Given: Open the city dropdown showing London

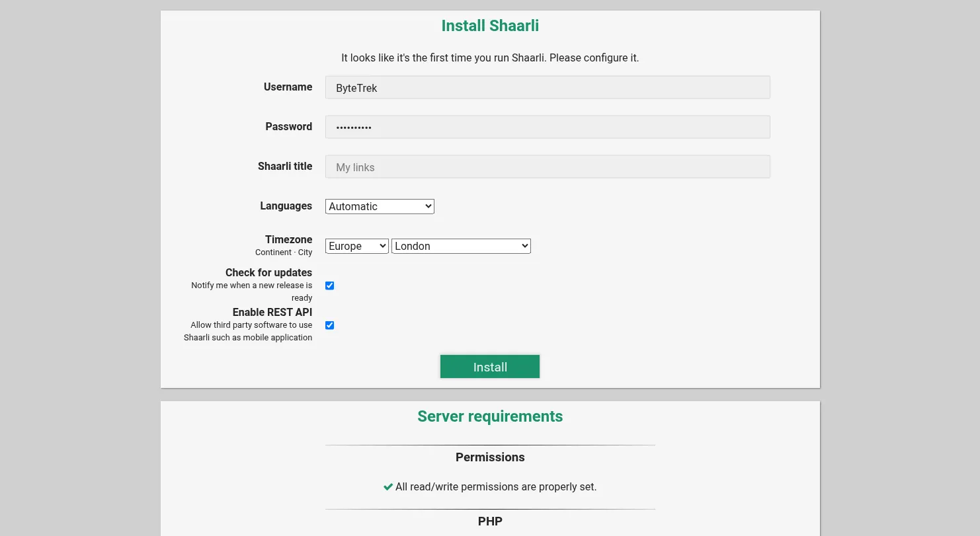Looking at the screenshot, I should click(461, 246).
